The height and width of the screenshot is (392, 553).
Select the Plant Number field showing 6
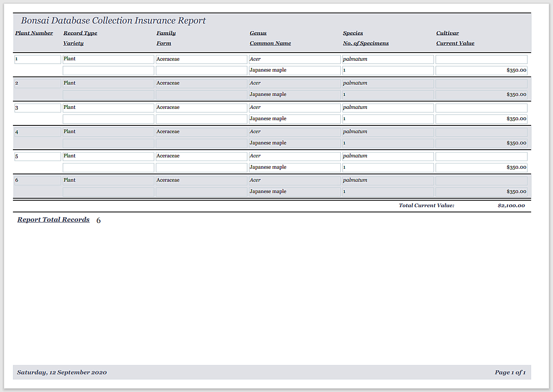coord(38,180)
